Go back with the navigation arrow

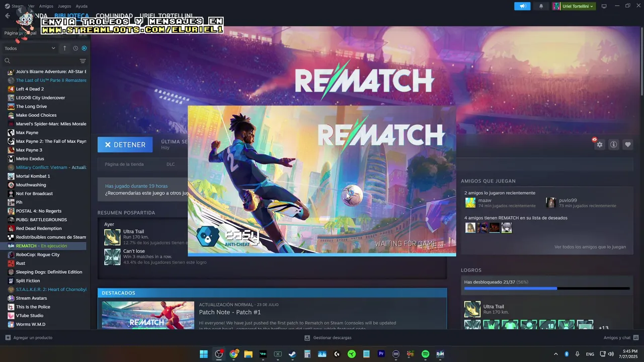[7, 16]
